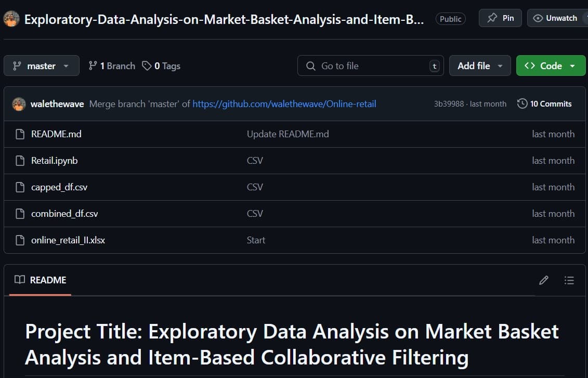Open the 10 Commits history
Screen dimensions: 588x378
[544, 104]
